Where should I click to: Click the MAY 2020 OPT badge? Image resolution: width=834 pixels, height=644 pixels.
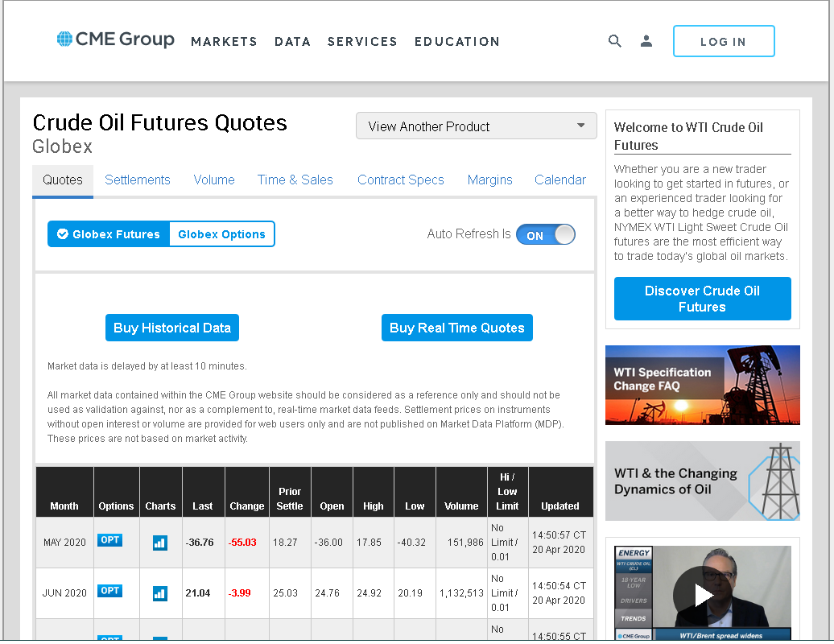click(x=110, y=540)
